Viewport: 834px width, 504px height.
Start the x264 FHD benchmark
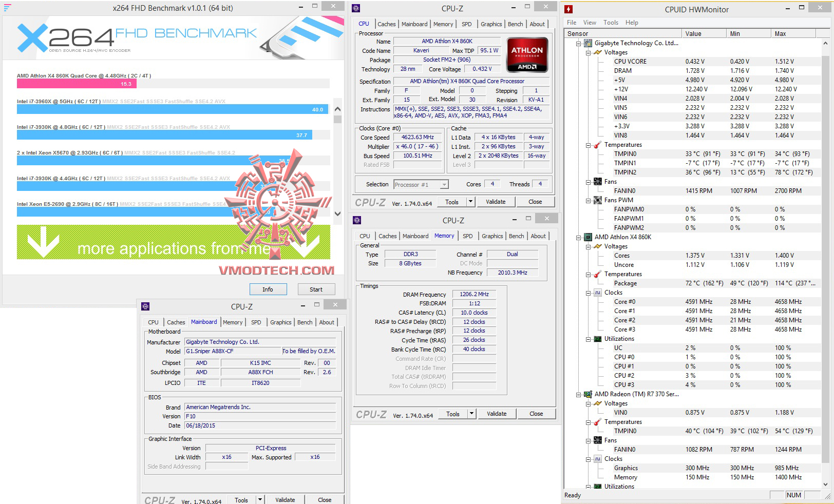coord(316,289)
